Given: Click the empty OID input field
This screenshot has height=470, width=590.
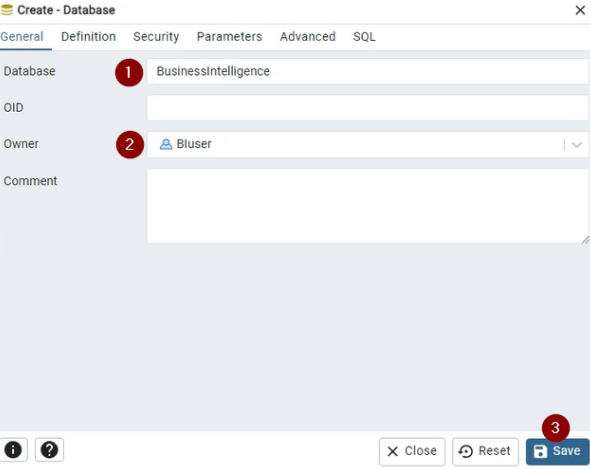Looking at the screenshot, I should pyautogui.click(x=368, y=108).
